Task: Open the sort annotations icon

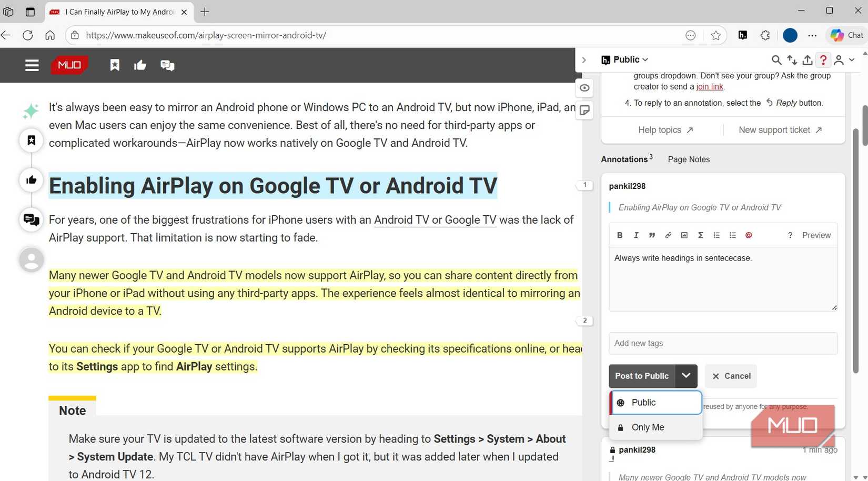Action: 792,59
